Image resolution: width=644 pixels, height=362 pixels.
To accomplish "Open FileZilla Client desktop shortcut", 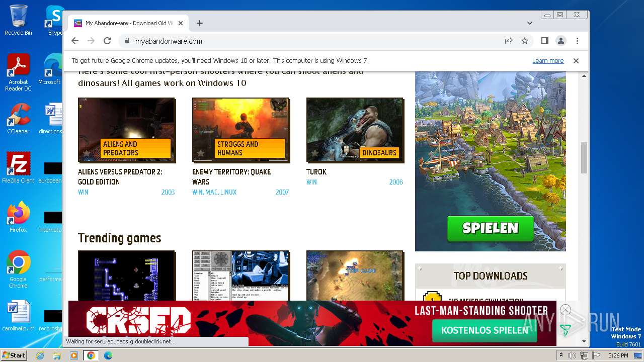I will click(18, 168).
